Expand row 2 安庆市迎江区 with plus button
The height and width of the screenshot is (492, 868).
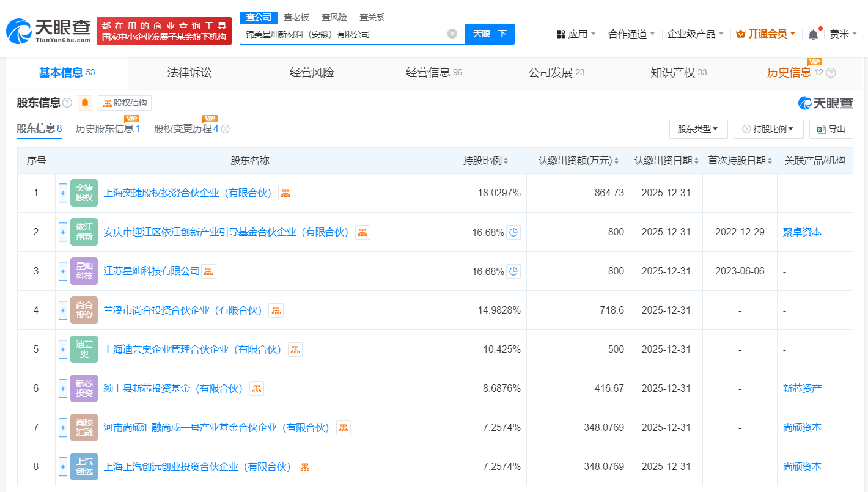pyautogui.click(x=63, y=232)
